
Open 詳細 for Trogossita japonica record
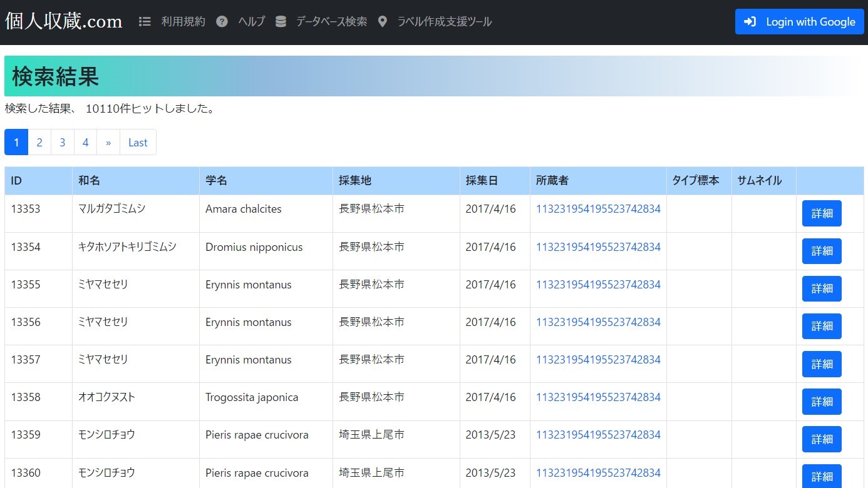pos(822,402)
